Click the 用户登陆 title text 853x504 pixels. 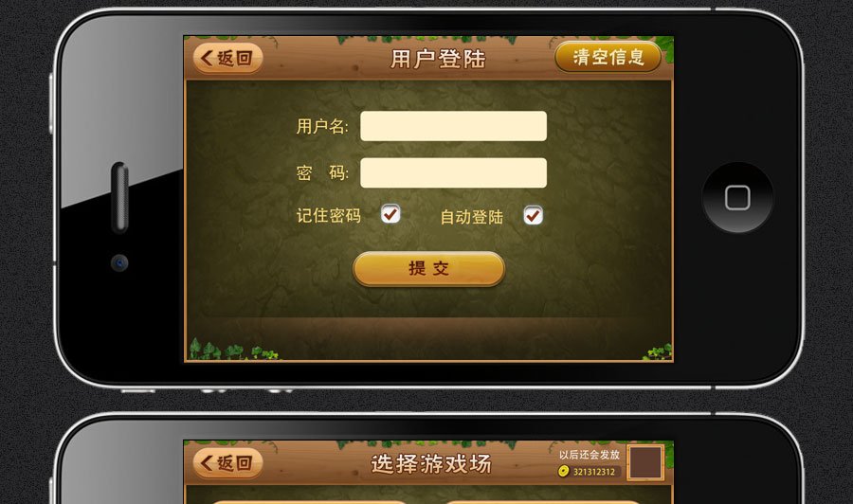click(x=438, y=59)
